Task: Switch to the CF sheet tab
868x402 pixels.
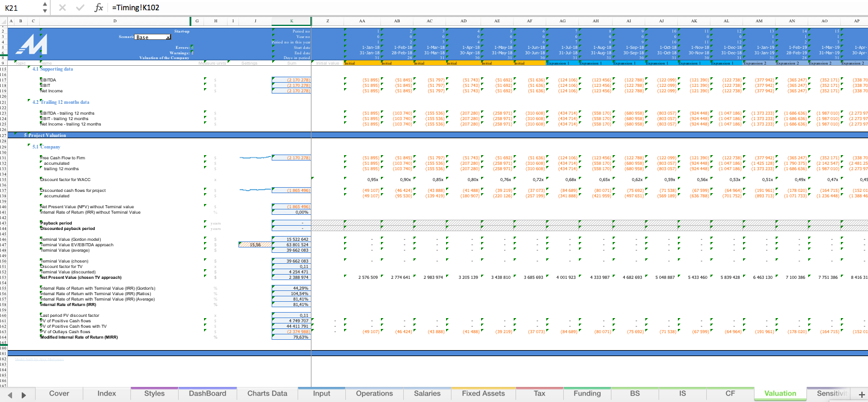Action: (730, 394)
